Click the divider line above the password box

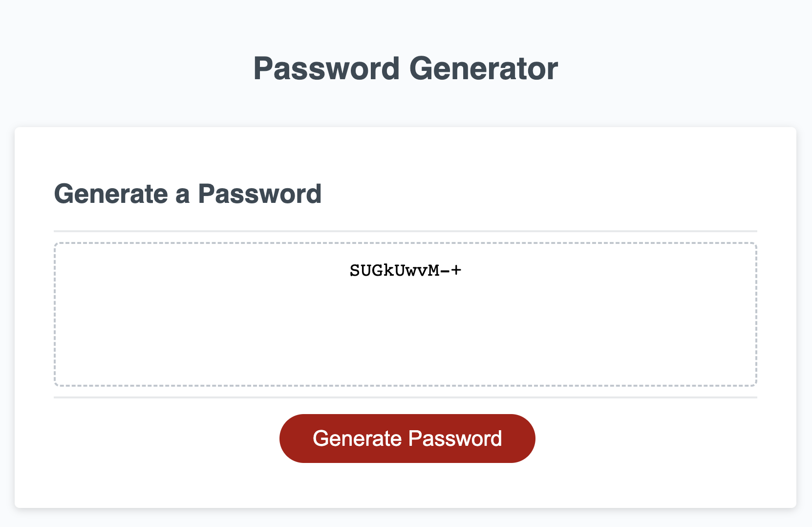405,229
